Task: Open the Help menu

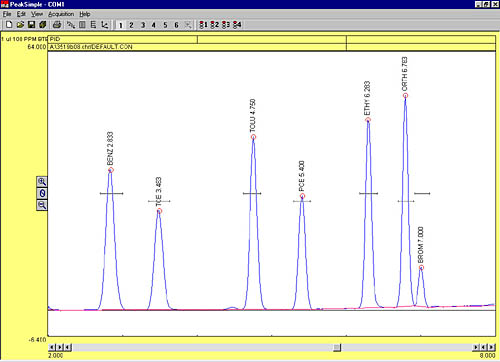Action: click(85, 14)
